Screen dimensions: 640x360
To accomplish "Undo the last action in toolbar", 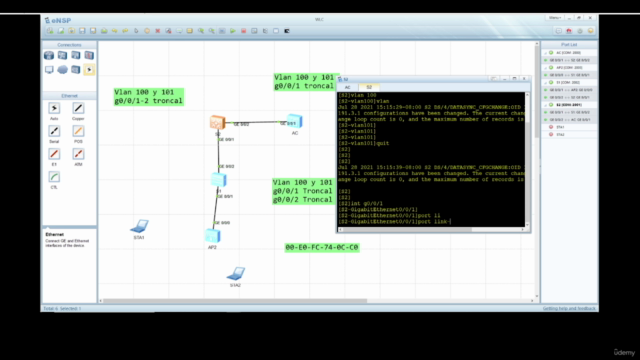I will point(115,31).
